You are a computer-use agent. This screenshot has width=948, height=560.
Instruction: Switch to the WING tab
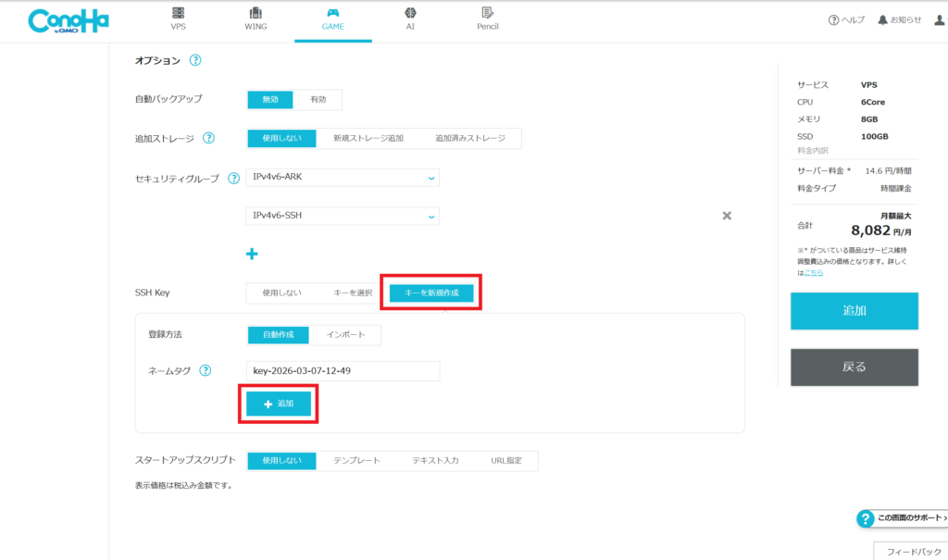(x=255, y=19)
